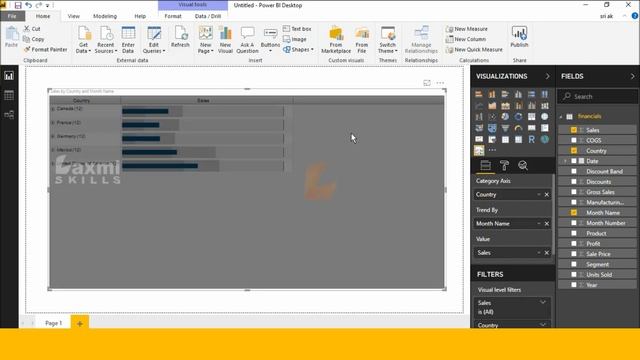The width and height of the screenshot is (640, 360).
Task: Switch to Data view in left sidebar
Action: click(x=9, y=96)
